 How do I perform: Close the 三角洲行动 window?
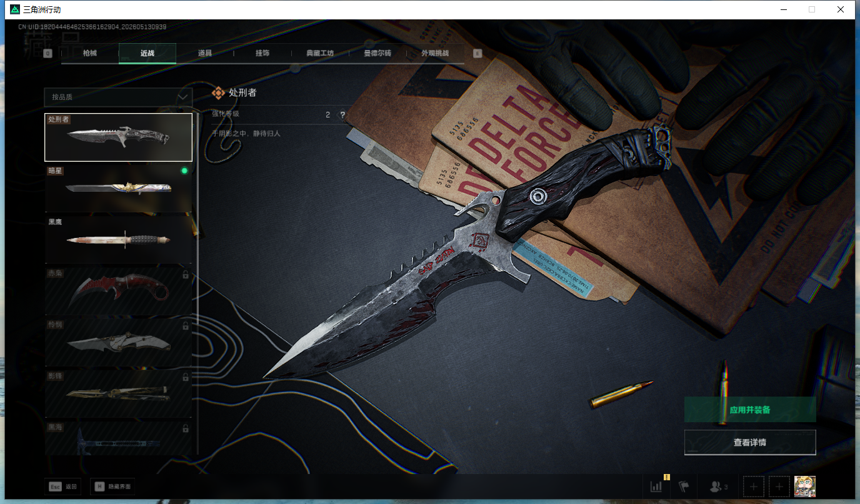841,9
